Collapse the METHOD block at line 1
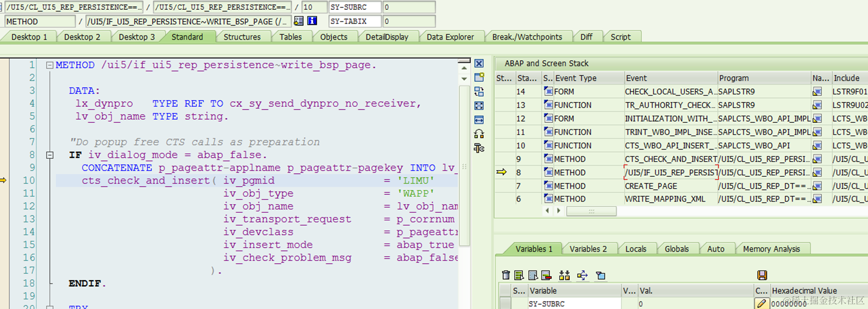 49,65
